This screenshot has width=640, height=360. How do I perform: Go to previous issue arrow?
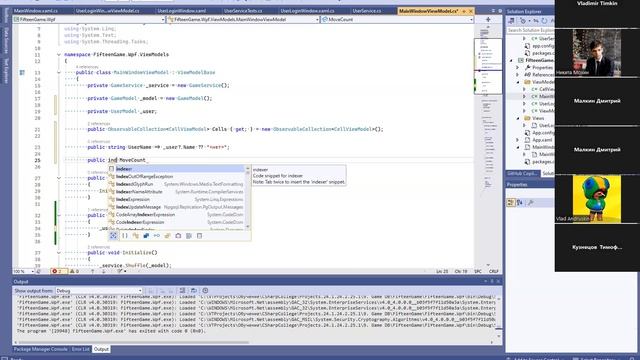coord(93,271)
